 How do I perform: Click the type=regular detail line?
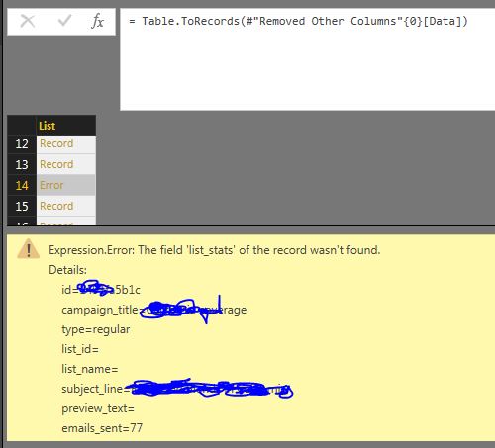96,329
